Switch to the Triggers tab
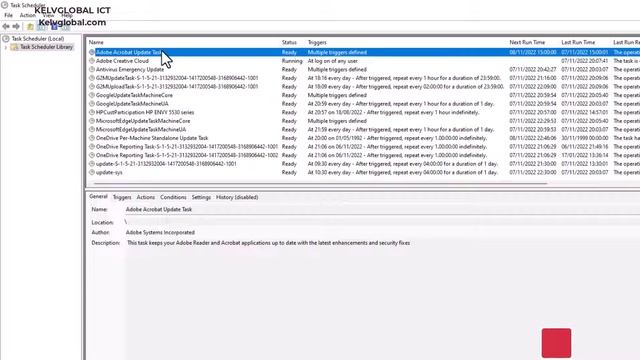This screenshot has height=360, width=640. tap(122, 197)
